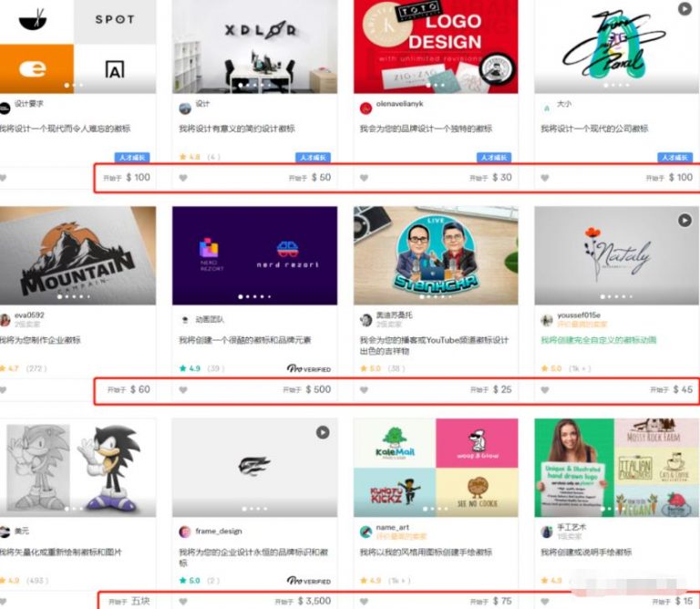Open the KaleMail logo collage thumbnail

click(x=435, y=465)
